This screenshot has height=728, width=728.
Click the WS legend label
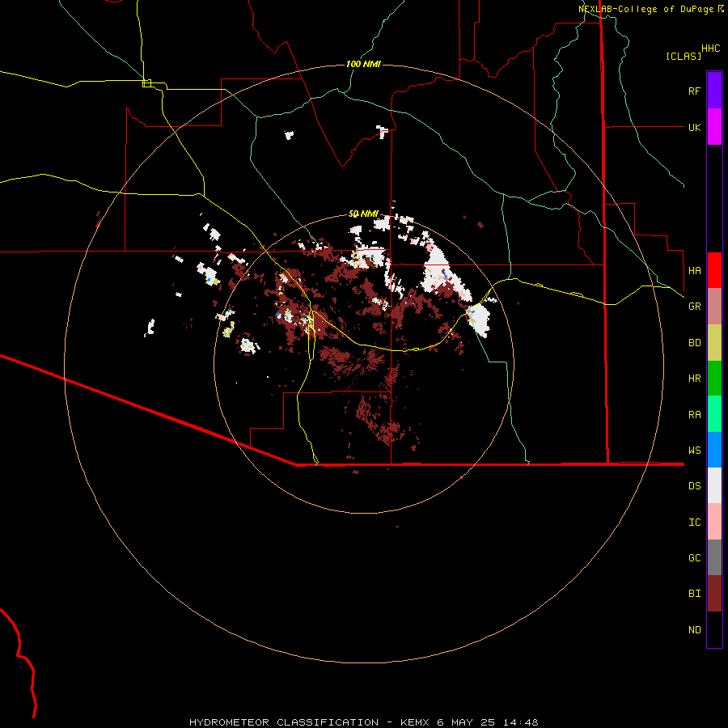point(695,451)
